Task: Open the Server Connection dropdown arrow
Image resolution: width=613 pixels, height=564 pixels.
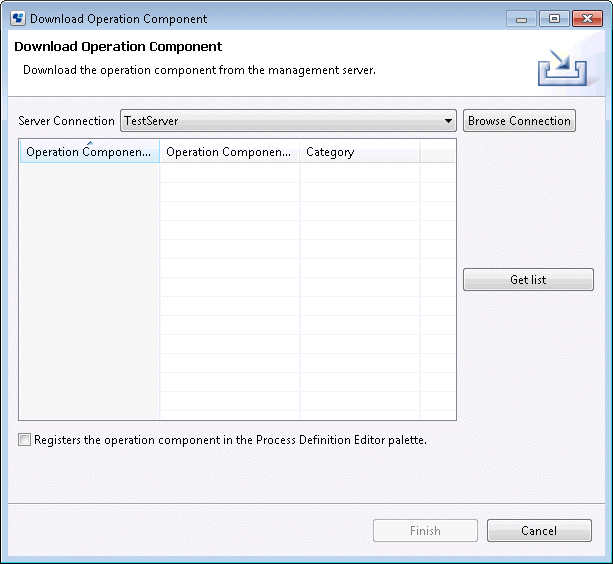Action: point(448,121)
